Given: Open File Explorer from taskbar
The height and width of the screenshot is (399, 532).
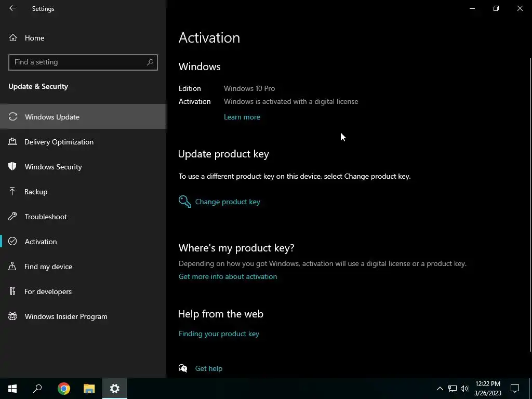Looking at the screenshot, I should pos(89,389).
